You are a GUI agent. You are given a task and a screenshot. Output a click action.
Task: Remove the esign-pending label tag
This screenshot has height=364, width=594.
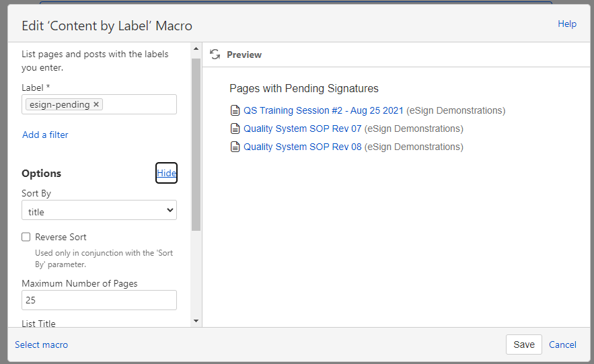coord(96,104)
